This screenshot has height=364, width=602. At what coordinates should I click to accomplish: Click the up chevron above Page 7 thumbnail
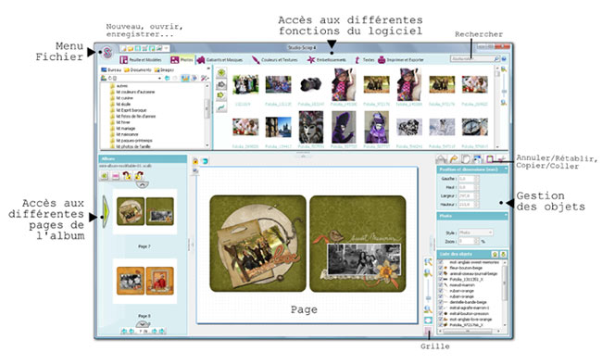point(143,184)
